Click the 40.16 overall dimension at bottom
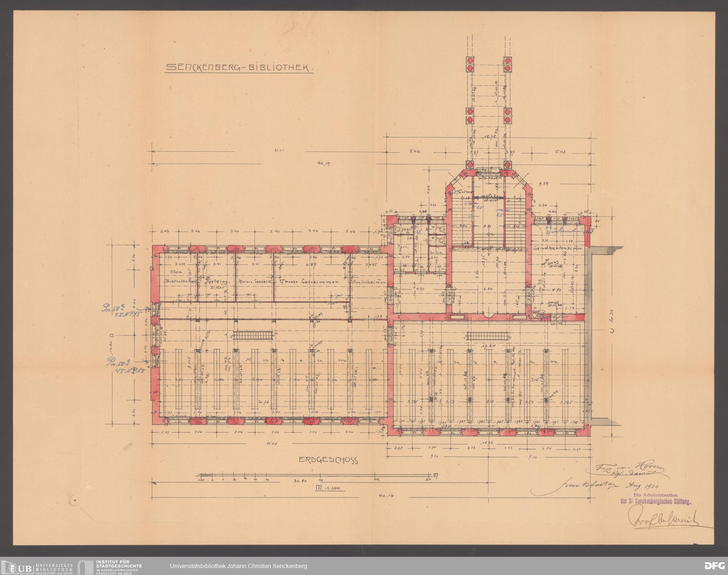 pos(384,495)
